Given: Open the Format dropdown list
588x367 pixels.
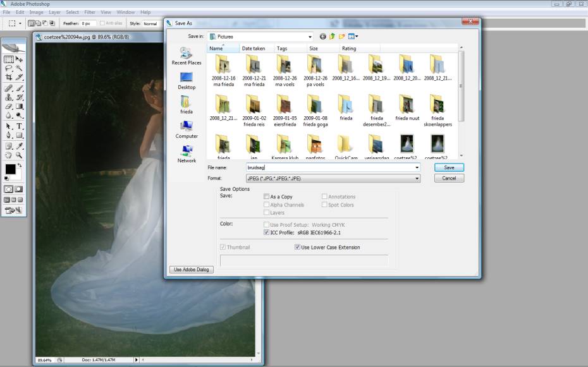Looking at the screenshot, I should (417, 179).
